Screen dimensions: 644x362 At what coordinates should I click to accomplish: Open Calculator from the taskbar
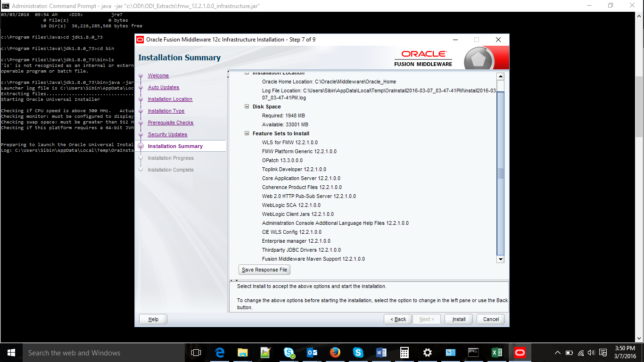click(404, 352)
